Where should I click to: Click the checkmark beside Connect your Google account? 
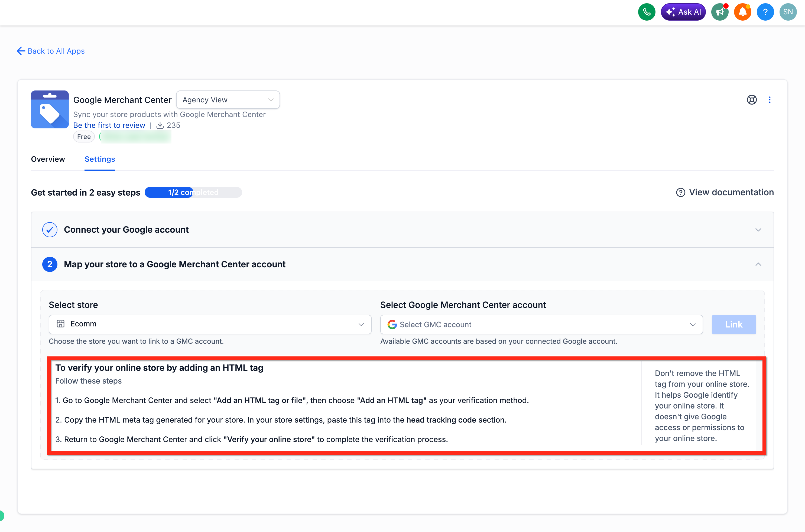[50, 230]
